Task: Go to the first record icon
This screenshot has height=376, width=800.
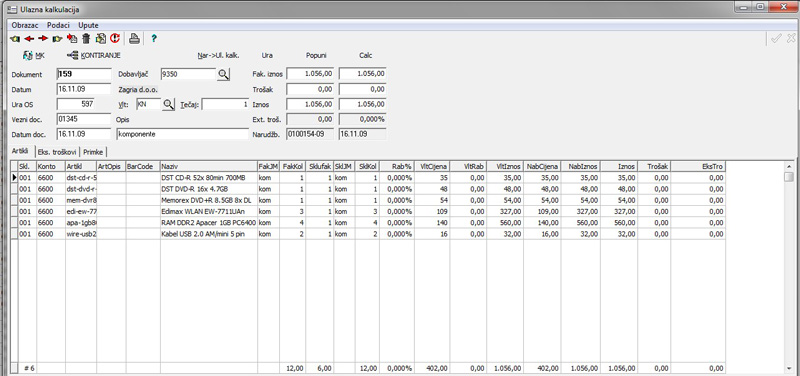Action: coord(14,38)
